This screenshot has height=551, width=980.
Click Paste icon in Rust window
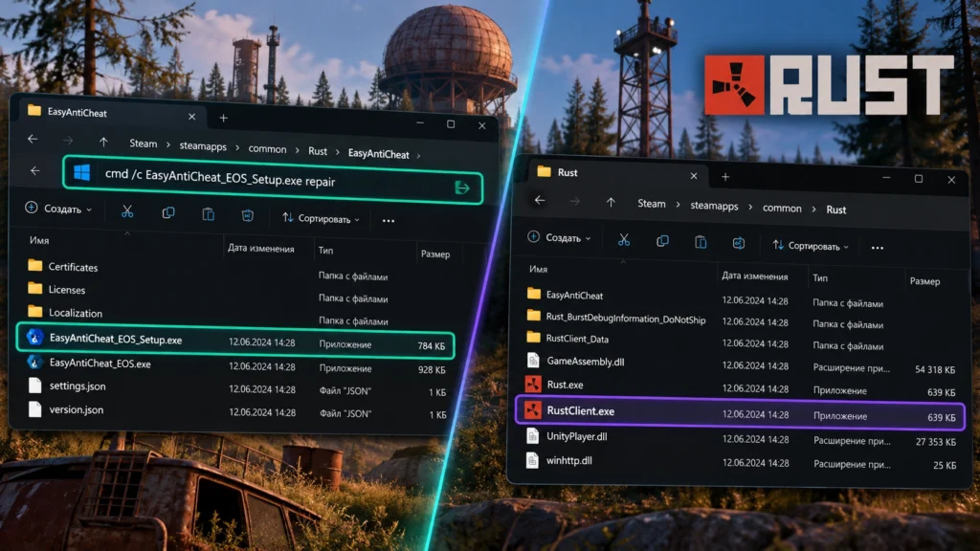(701, 242)
